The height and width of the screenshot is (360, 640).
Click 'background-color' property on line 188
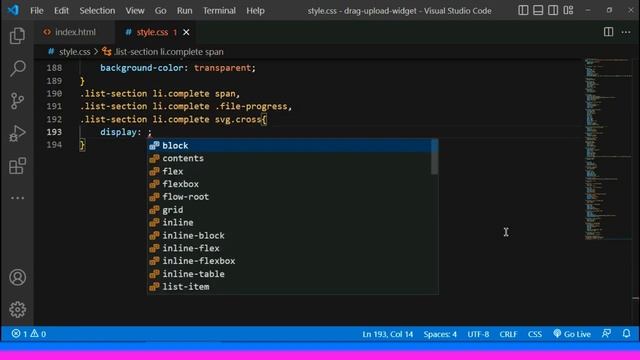click(142, 68)
